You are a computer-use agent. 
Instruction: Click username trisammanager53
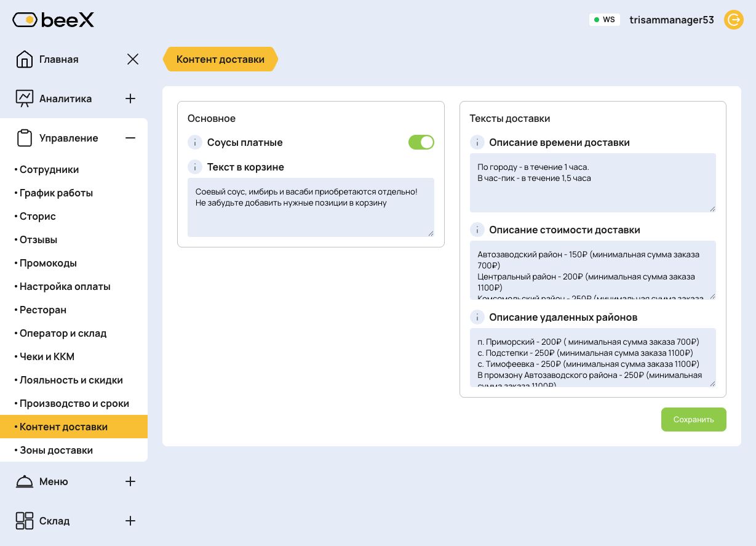click(672, 20)
